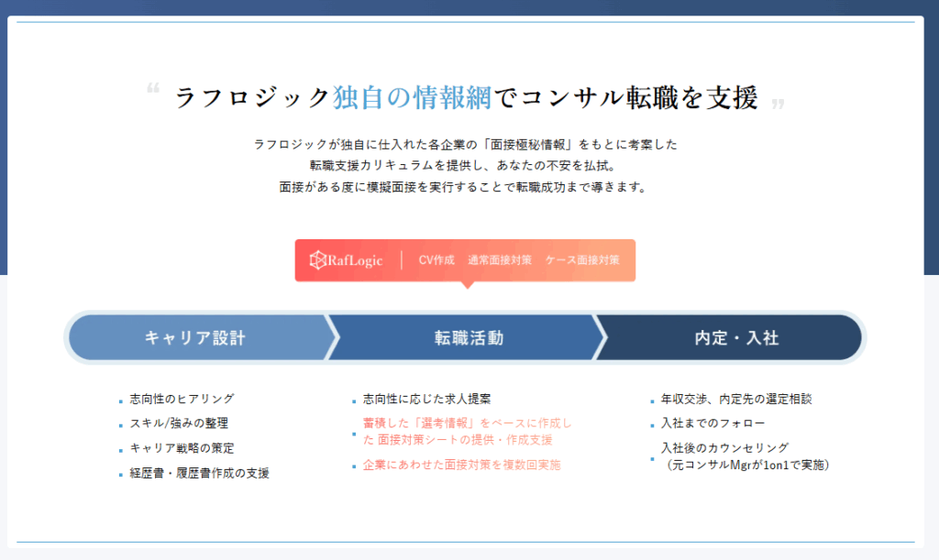Viewport: 939px width, 560px height.
Task: Click 通常面接対策 in the orange banner
Action: tap(499, 260)
